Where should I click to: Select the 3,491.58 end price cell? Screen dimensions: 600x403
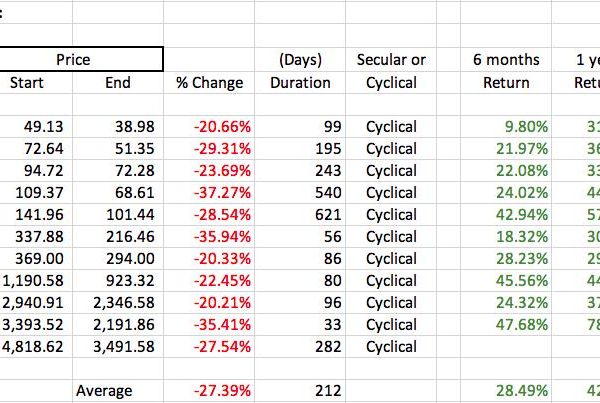coord(118,347)
